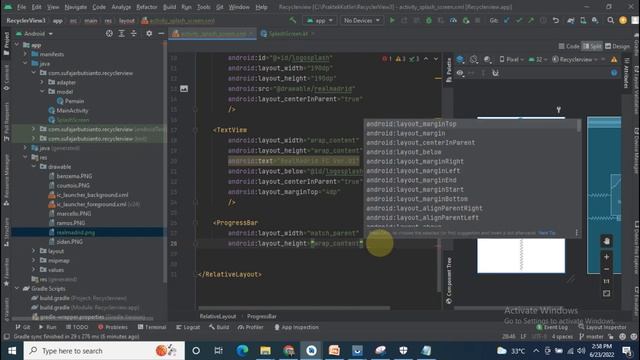
Task: Open the Tools menu
Action: (203, 7)
